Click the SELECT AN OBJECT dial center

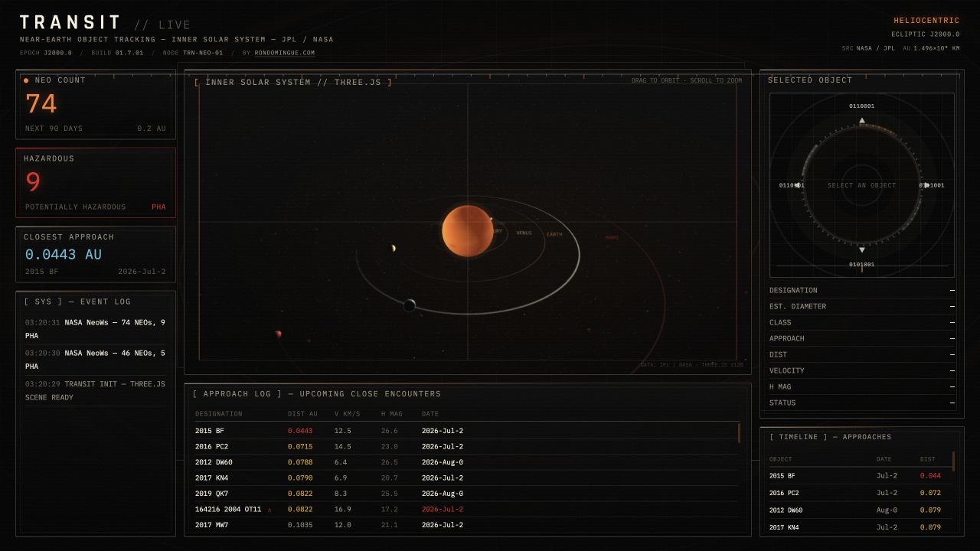(862, 185)
